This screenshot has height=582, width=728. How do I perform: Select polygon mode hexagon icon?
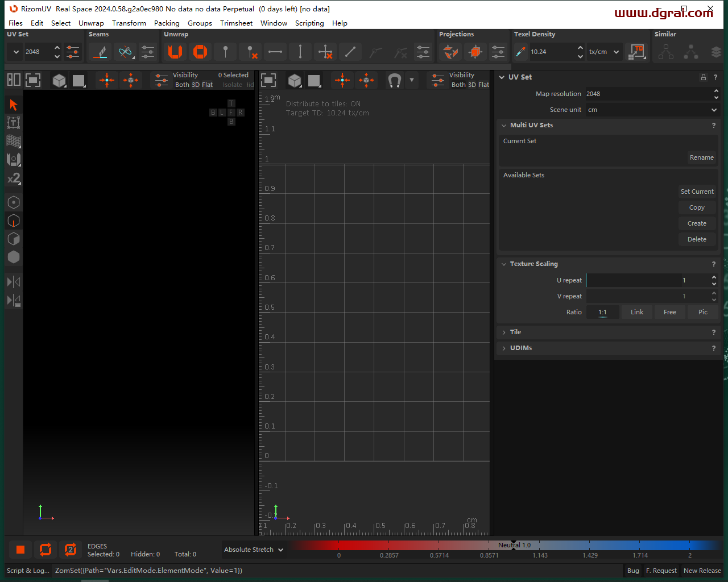click(x=14, y=239)
